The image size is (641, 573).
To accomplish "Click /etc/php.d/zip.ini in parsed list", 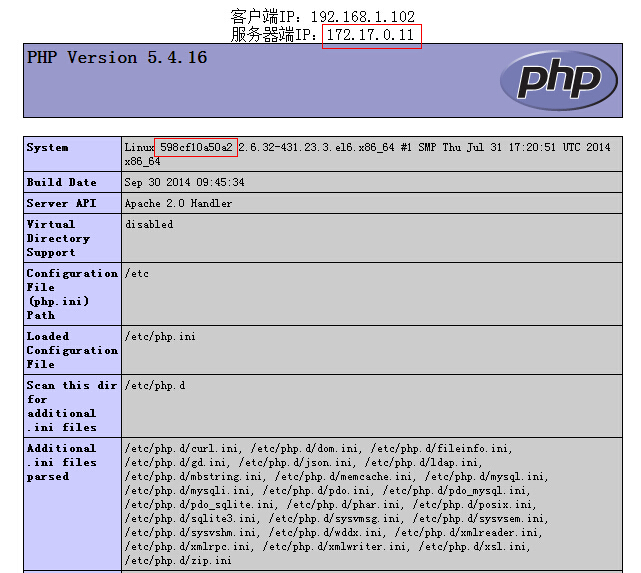I will [178, 560].
